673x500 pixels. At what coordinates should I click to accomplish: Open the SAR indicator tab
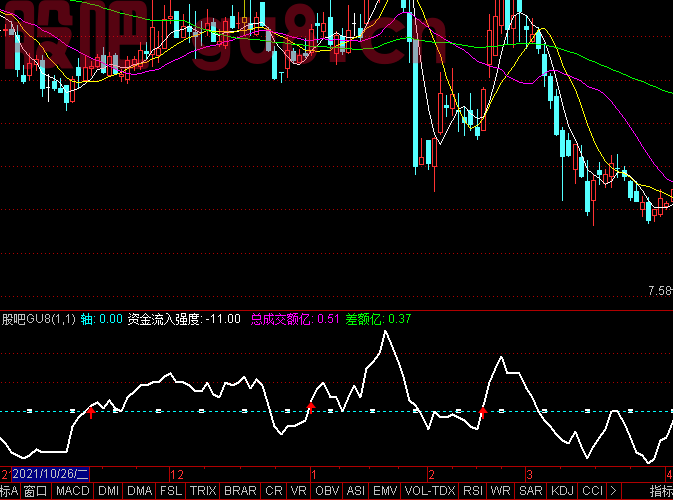(x=531, y=491)
